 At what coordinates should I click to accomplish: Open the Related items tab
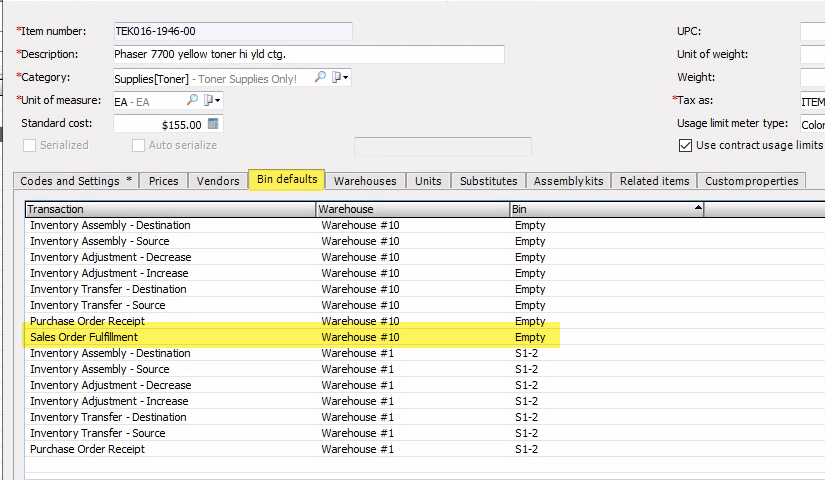[655, 181]
